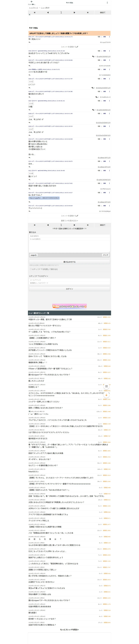139x644 pixels.
Task: Expand もっとスレッドを見る at bottom
Action: click(x=69, y=630)
